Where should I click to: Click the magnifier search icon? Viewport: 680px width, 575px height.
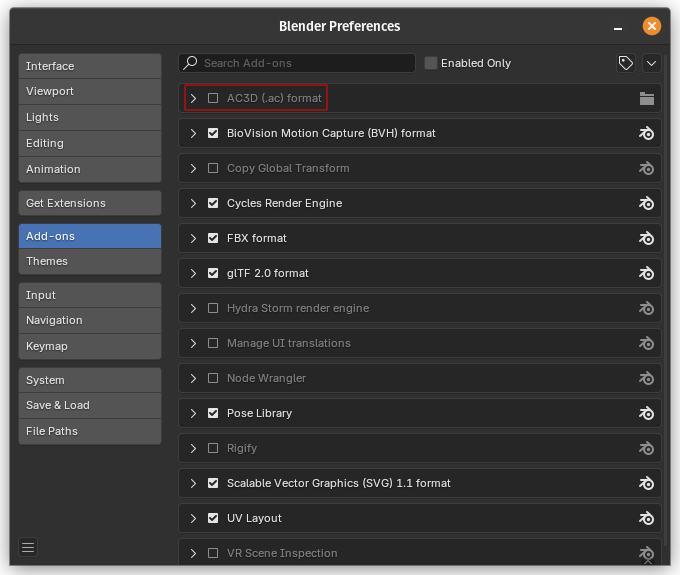[190, 63]
